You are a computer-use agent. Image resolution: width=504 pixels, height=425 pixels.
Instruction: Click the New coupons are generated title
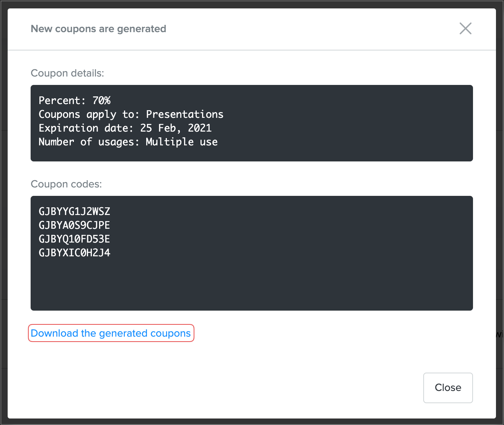coord(98,29)
